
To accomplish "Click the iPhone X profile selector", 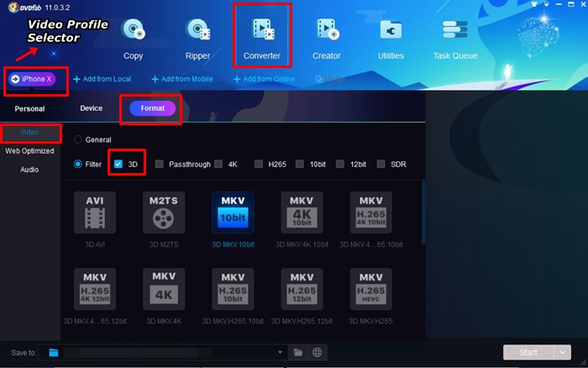I will coord(32,79).
